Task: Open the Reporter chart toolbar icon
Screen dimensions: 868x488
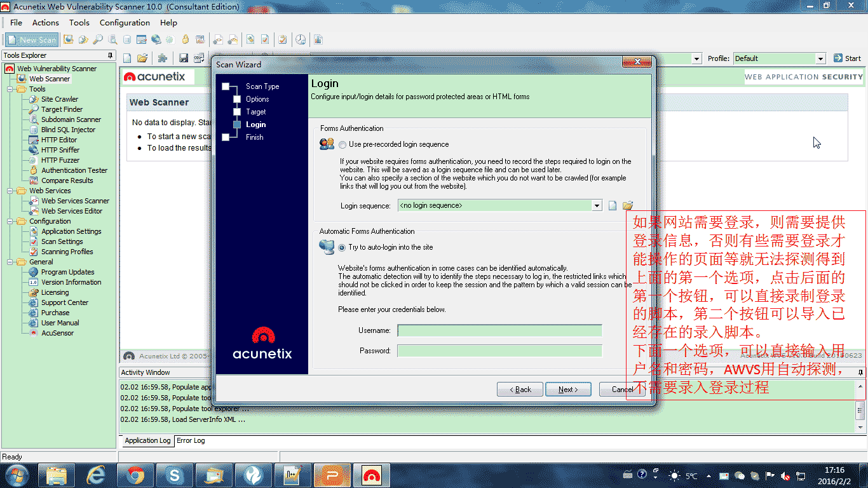Action: (318, 39)
